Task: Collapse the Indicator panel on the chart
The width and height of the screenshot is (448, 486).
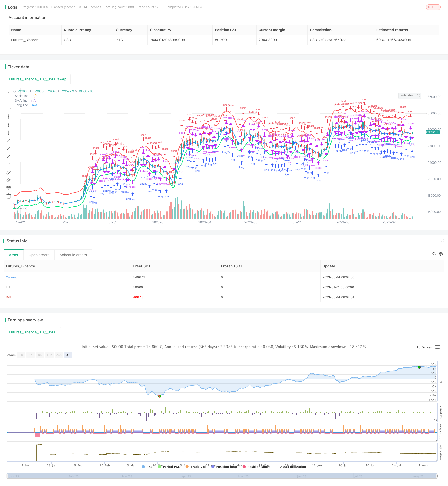Action: tap(418, 95)
